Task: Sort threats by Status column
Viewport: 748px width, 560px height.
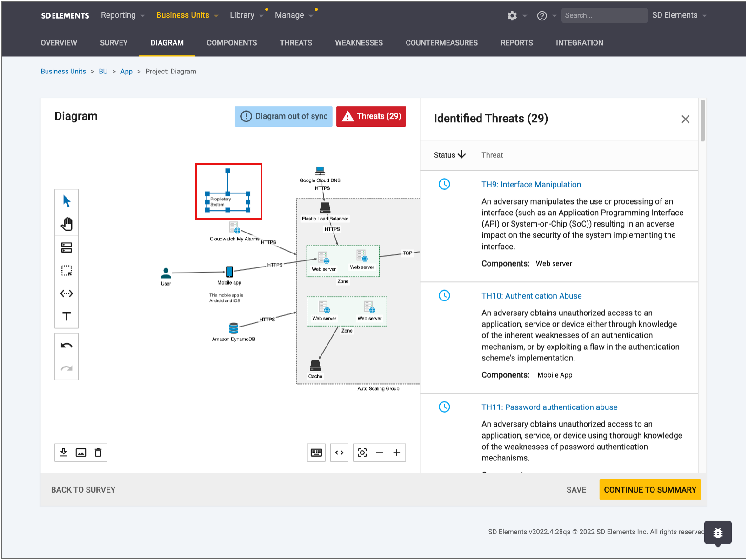Action: pyautogui.click(x=449, y=155)
